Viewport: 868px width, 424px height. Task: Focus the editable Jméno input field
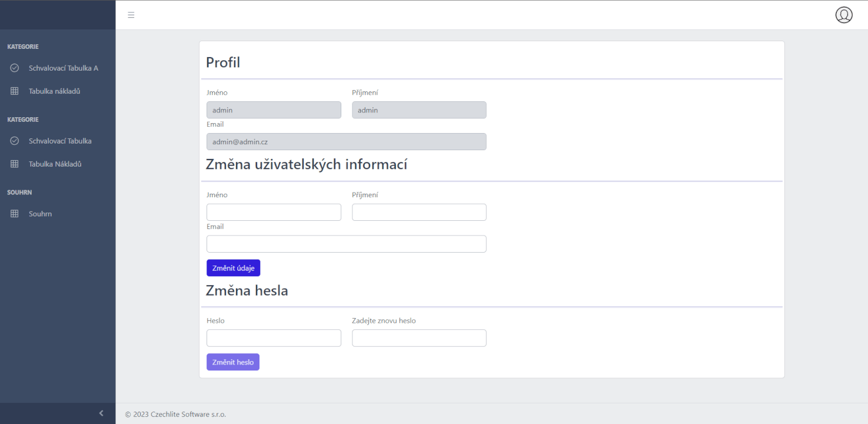[x=274, y=212]
